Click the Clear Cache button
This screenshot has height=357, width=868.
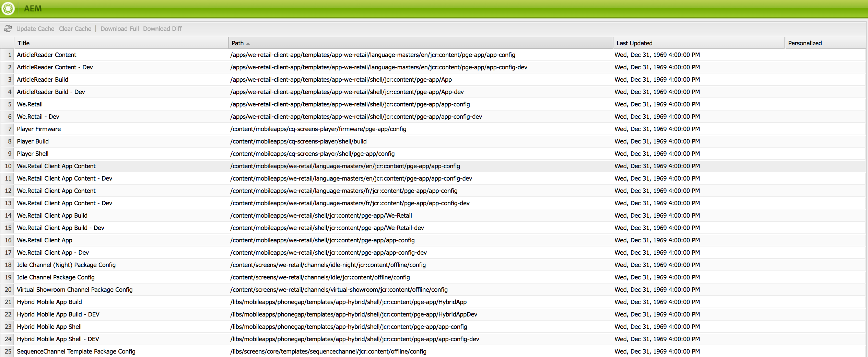(x=75, y=29)
